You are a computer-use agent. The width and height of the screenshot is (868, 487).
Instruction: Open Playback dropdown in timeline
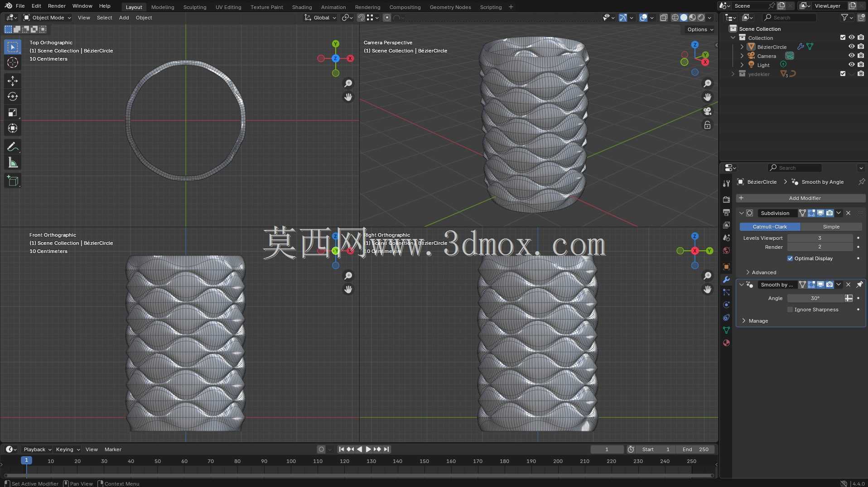point(38,449)
